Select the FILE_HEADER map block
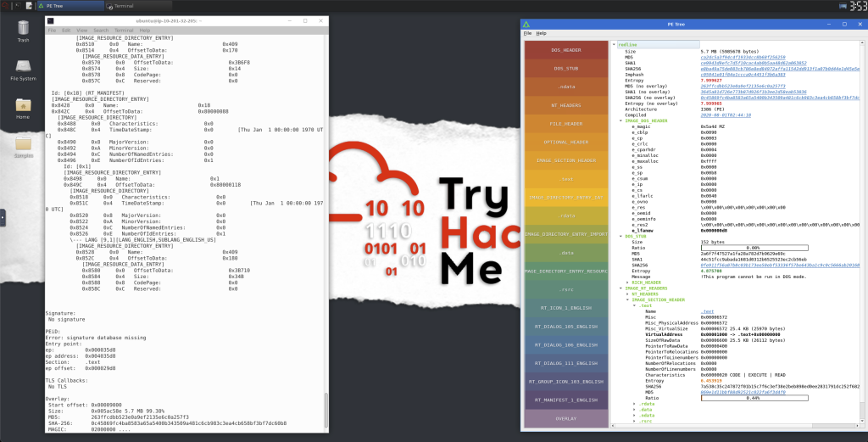This screenshot has width=868, height=442. click(566, 124)
